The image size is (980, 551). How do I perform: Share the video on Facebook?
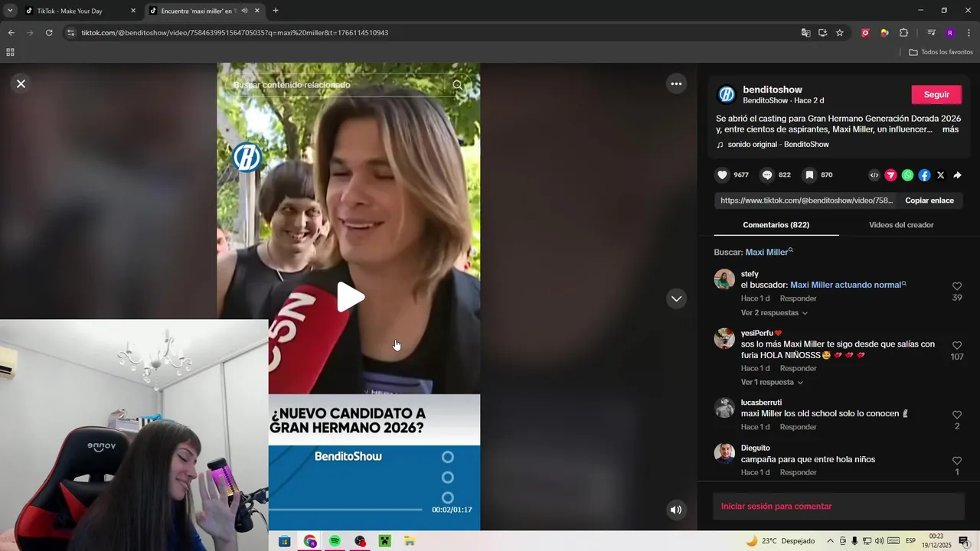[924, 175]
